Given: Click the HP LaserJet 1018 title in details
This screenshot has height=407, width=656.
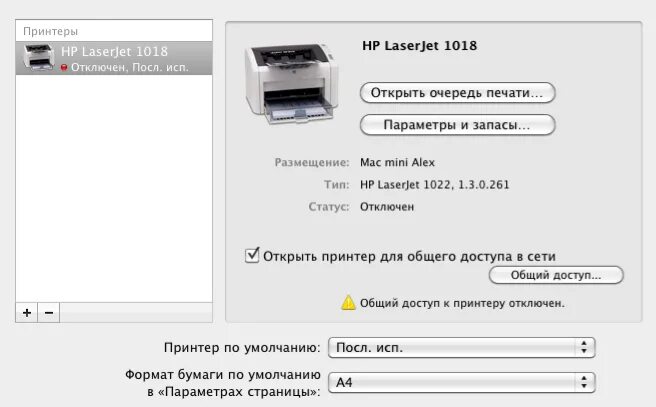Looking at the screenshot, I should tap(419, 45).
